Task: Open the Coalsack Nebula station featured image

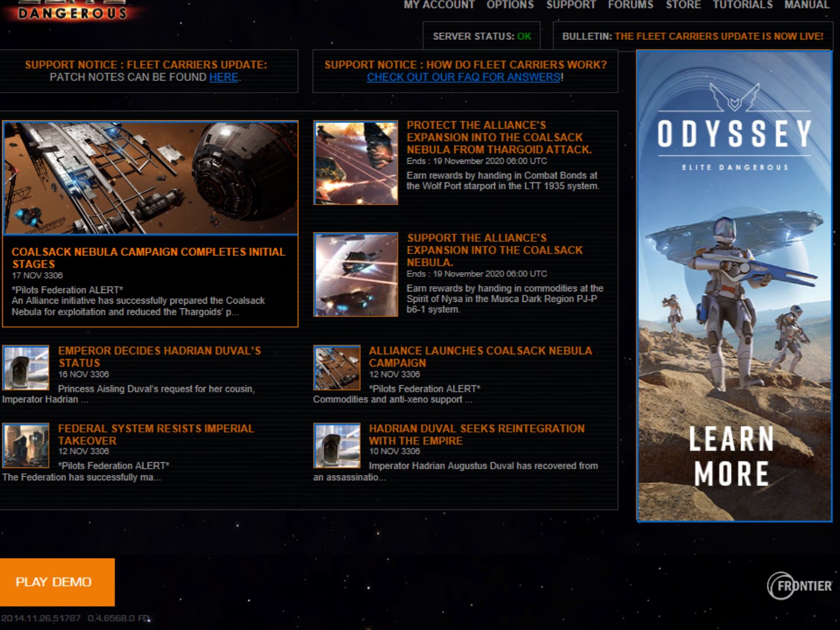Action: coord(150,178)
